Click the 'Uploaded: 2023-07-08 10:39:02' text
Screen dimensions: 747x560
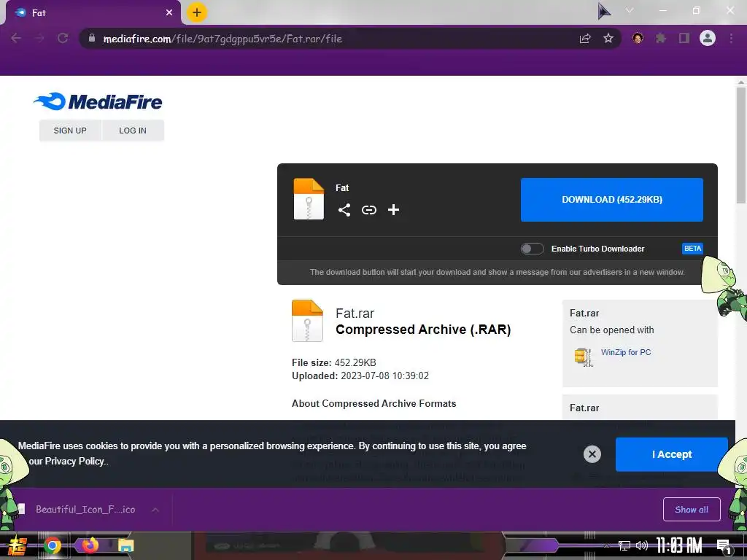[360, 376]
